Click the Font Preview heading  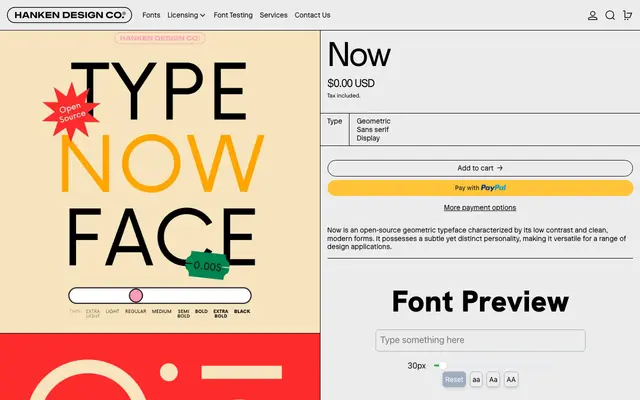tap(480, 301)
